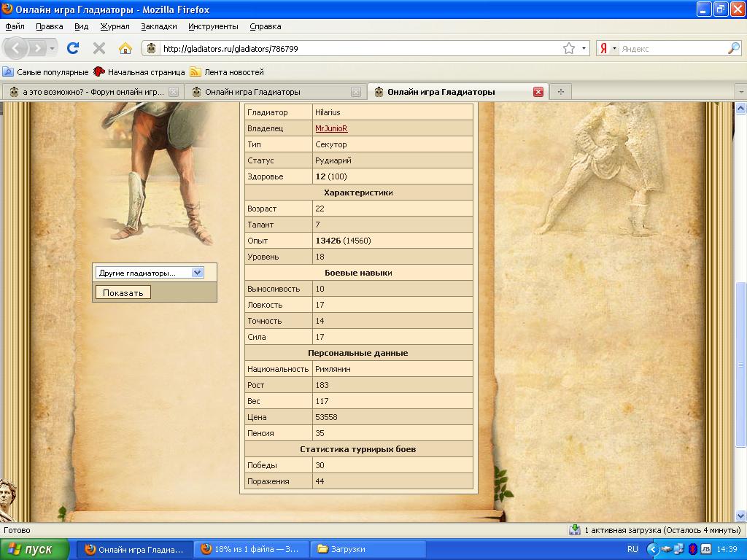The image size is (747, 560).
Task: Click the address bar URL field
Action: coord(357,49)
